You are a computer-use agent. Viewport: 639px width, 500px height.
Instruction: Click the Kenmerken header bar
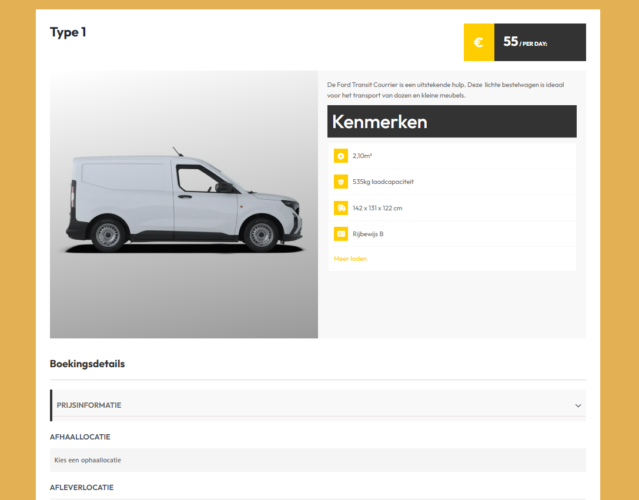[451, 122]
